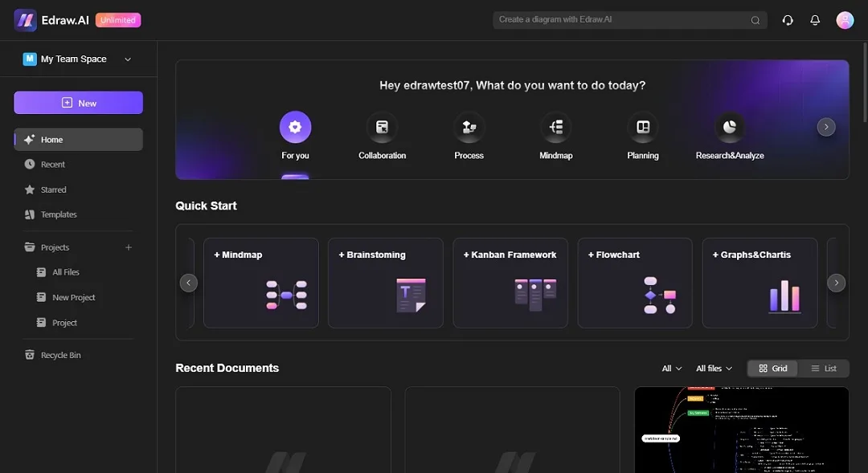Create a new Flowchart
868x473 pixels.
point(635,283)
